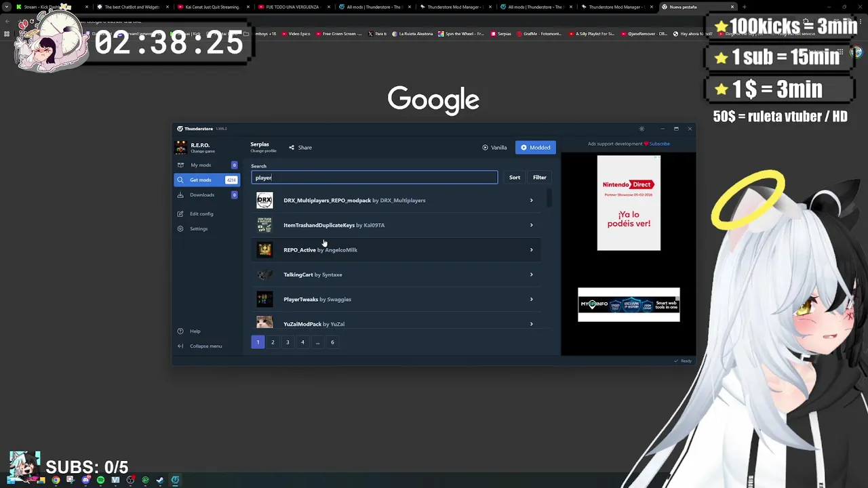868x488 pixels.
Task: Click the MyIPInfo banner advertisement
Action: click(x=629, y=304)
